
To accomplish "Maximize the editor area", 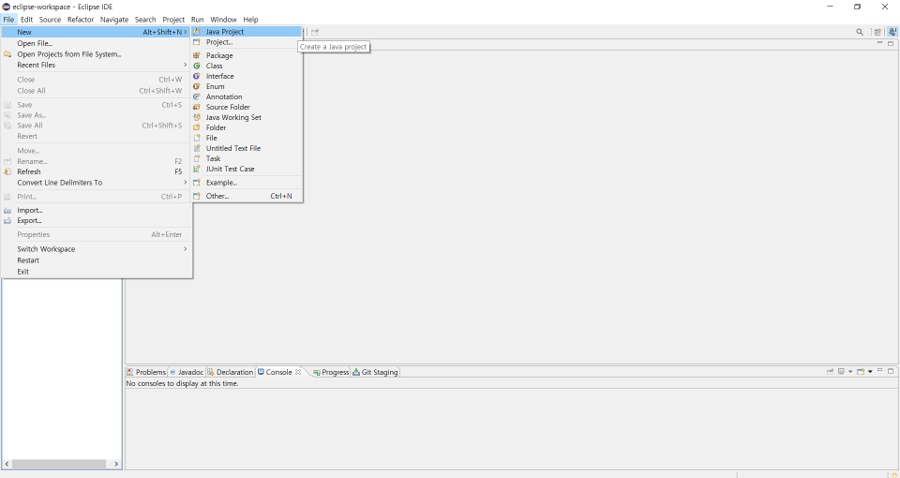I will [x=891, y=44].
